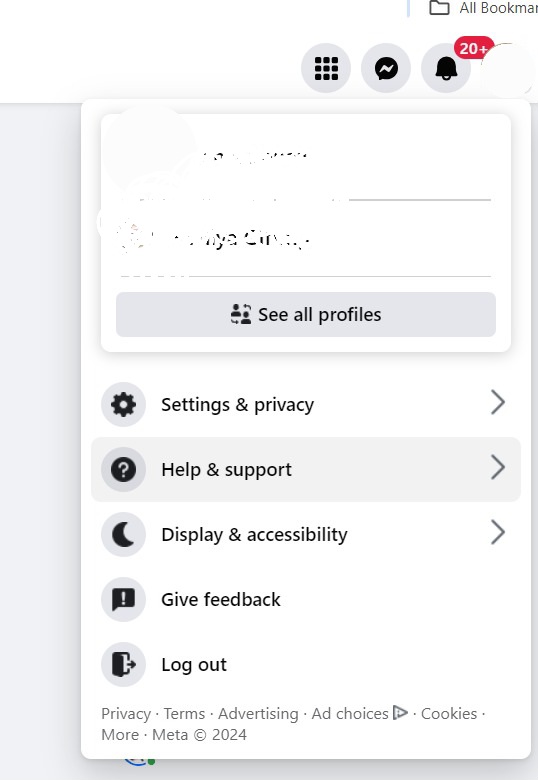Open the Privacy footer link
The image size is (538, 780).
[126, 714]
